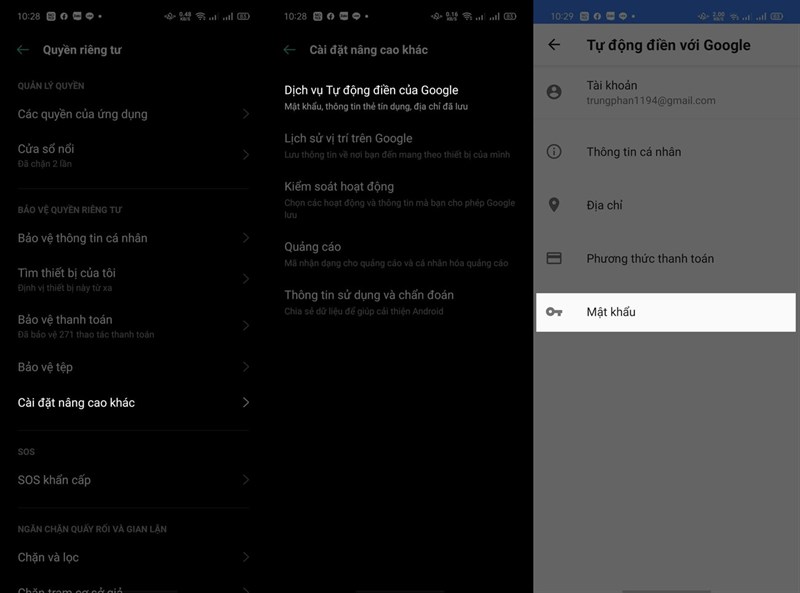Tap battery icon on Cài đặt nâng cao khác screen
This screenshot has width=800, height=593.
[510, 16]
